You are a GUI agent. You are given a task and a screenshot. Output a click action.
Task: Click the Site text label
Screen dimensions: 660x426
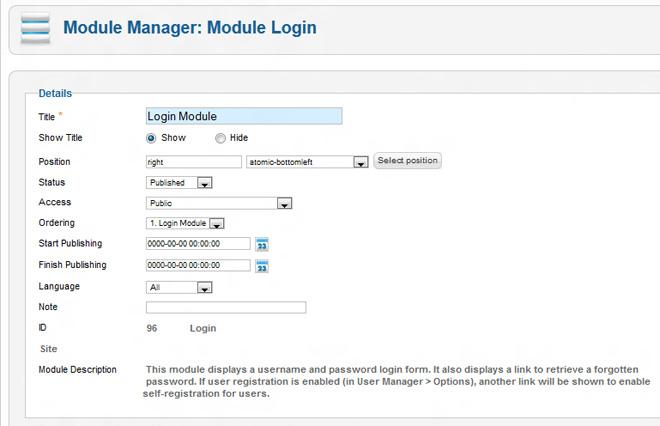[x=48, y=349]
